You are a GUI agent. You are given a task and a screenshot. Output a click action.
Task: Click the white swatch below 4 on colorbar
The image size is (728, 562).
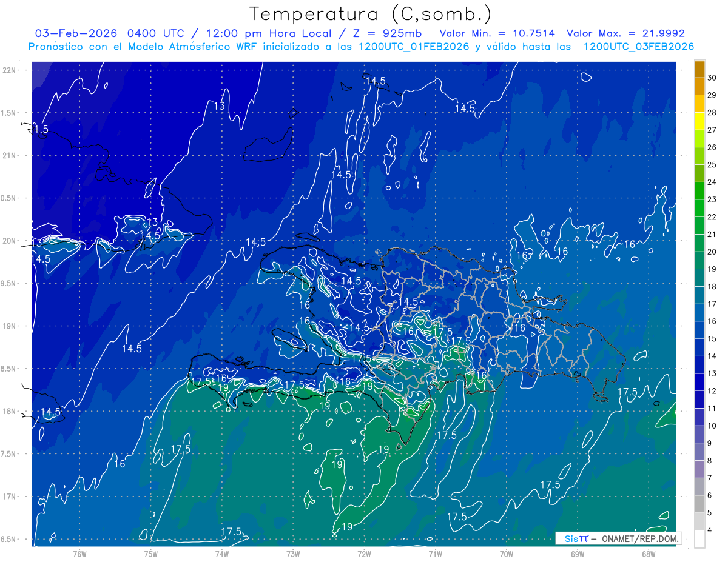699,539
